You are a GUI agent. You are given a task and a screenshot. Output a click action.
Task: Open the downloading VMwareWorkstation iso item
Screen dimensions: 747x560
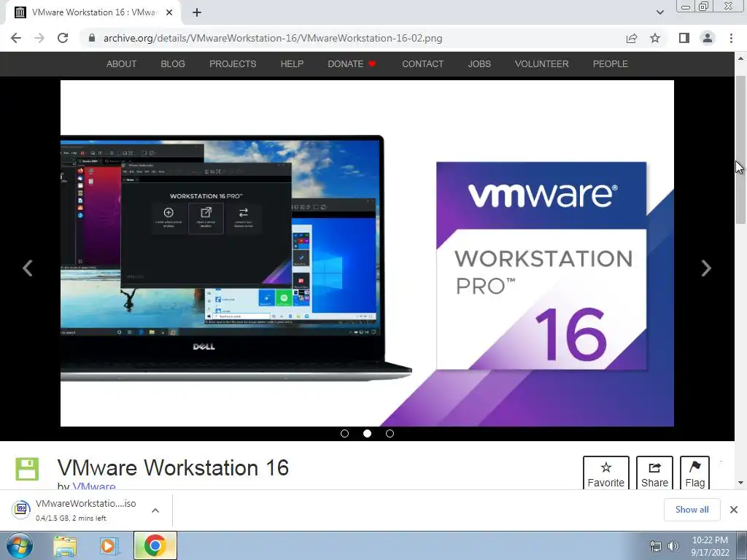pos(76,510)
